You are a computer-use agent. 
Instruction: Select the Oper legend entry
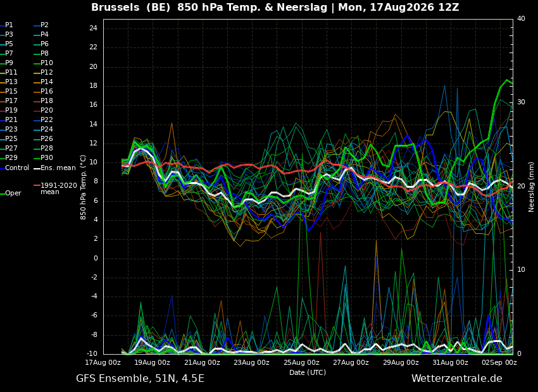click(x=11, y=193)
